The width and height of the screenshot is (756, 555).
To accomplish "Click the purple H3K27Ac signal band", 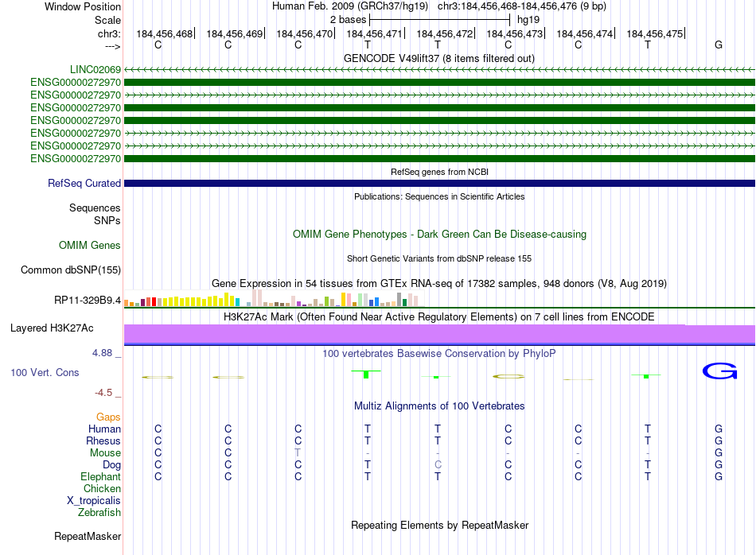I will click(x=439, y=334).
